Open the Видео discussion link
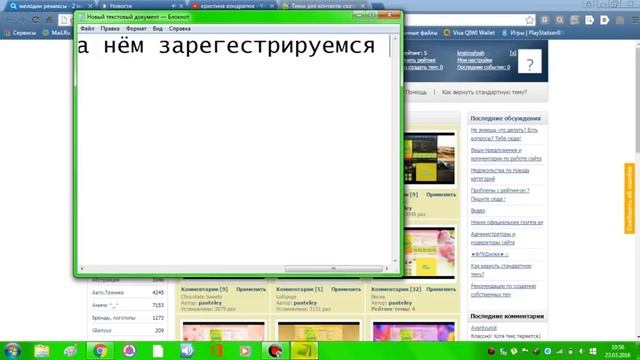 pos(478,211)
